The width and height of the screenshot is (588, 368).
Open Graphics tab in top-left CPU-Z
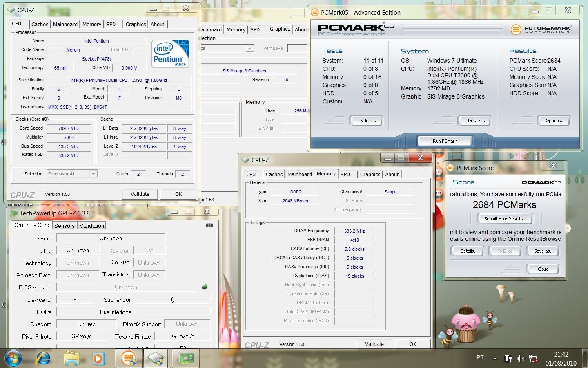pos(136,24)
